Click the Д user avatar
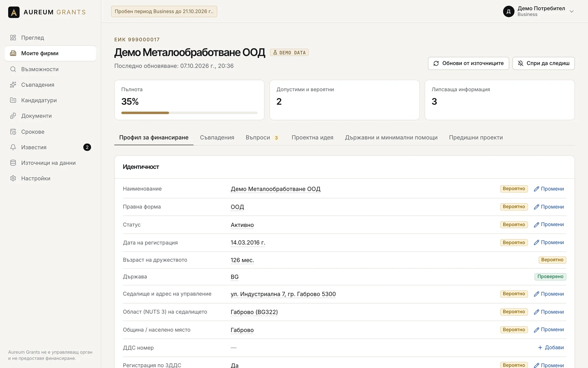Viewport: 588px width, 368px height. tap(509, 11)
